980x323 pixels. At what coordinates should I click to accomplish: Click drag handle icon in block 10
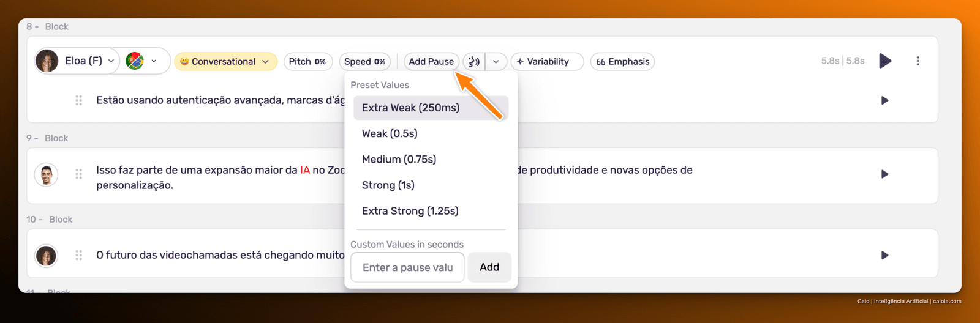click(79, 255)
